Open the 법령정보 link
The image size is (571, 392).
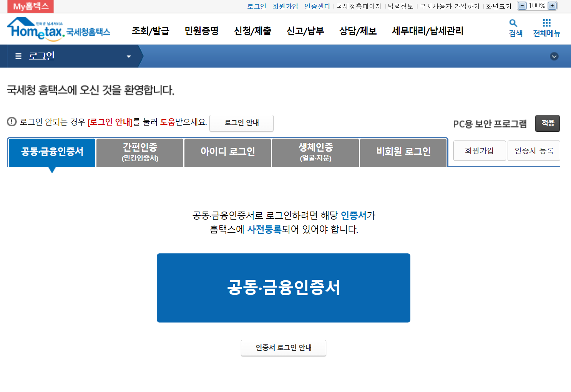point(400,6)
